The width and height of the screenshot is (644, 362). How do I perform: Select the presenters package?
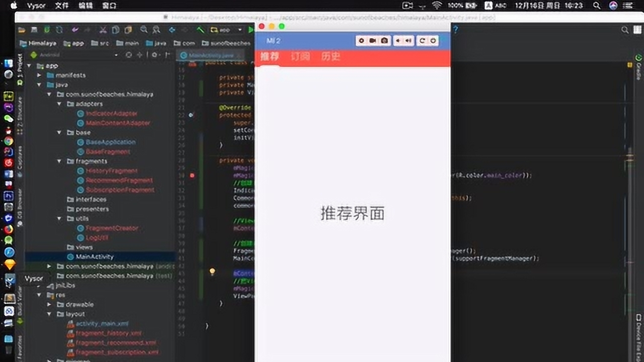(88, 209)
